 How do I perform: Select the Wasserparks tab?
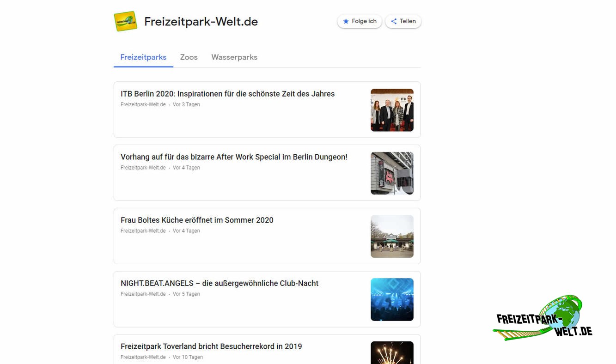[x=234, y=57]
